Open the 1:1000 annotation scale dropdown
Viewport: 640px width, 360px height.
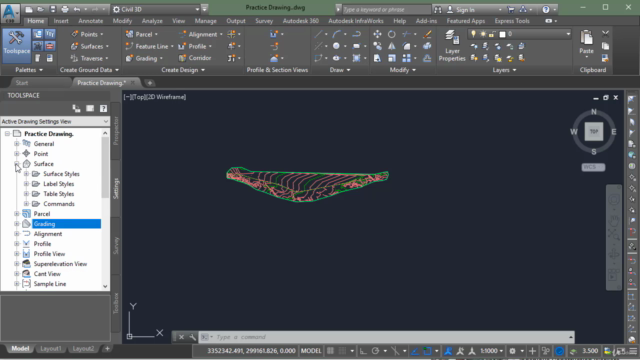[491, 351]
